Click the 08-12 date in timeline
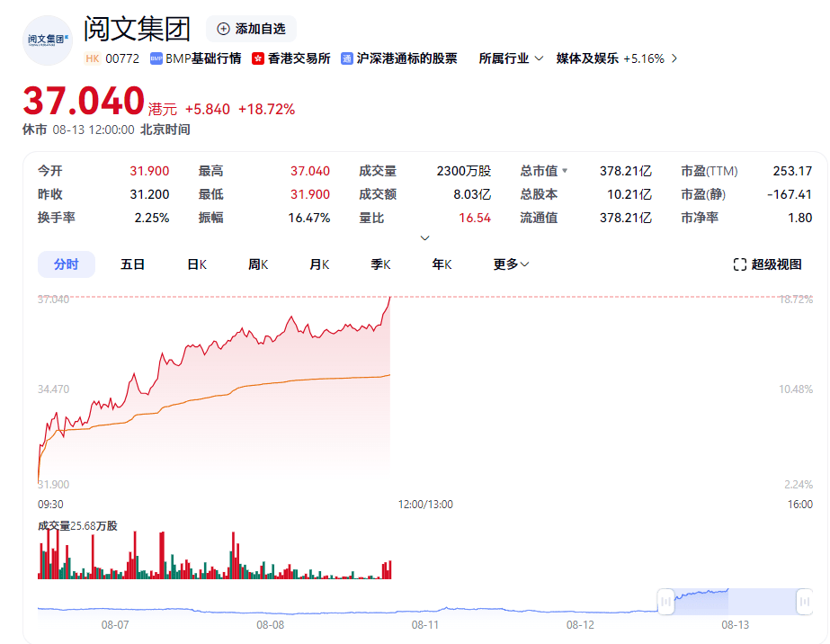This screenshot has height=644, width=830. click(580, 625)
